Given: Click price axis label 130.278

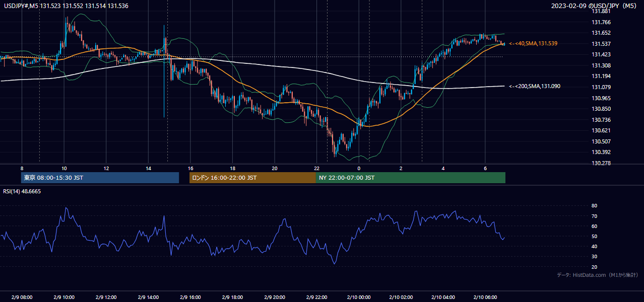Looking at the screenshot, I should pyautogui.click(x=601, y=163).
